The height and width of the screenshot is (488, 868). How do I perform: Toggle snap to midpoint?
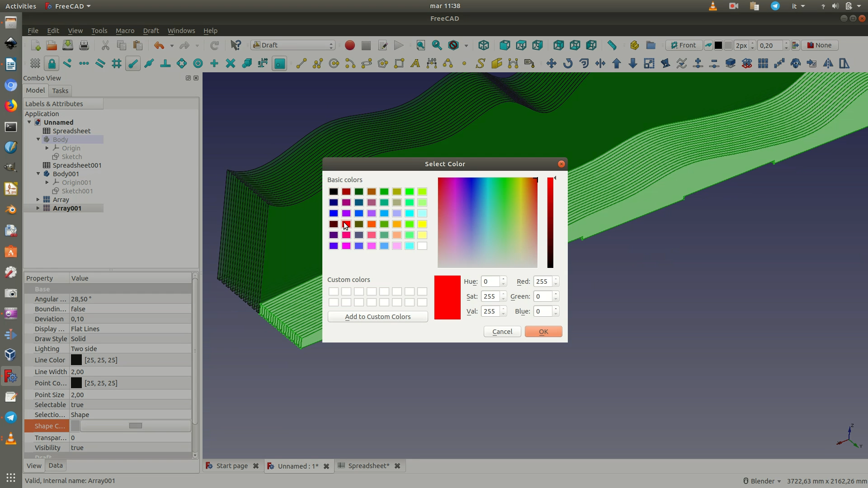(x=149, y=64)
